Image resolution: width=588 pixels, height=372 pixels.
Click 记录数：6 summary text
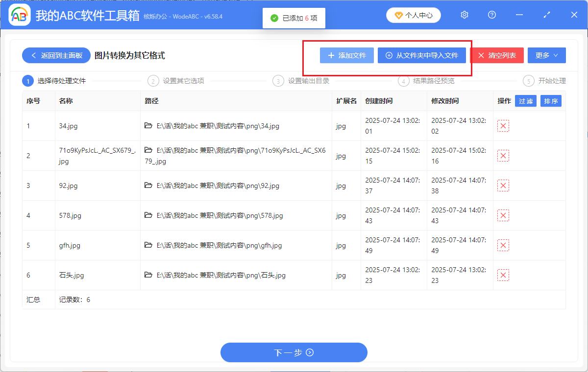74,300
